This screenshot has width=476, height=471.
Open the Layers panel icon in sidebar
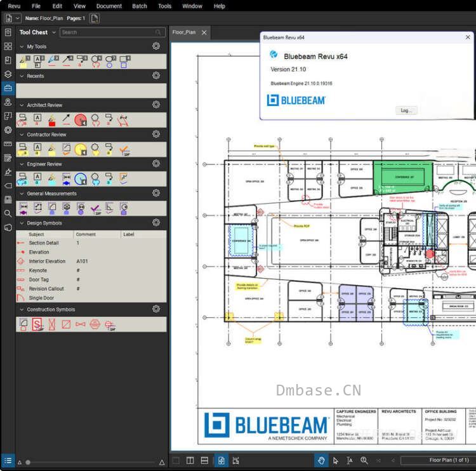[x=8, y=74]
